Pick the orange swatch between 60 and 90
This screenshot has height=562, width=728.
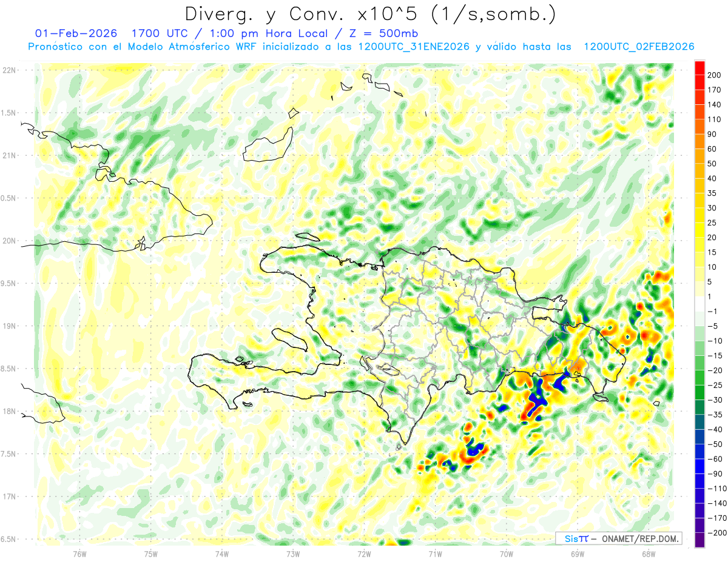coord(699,142)
